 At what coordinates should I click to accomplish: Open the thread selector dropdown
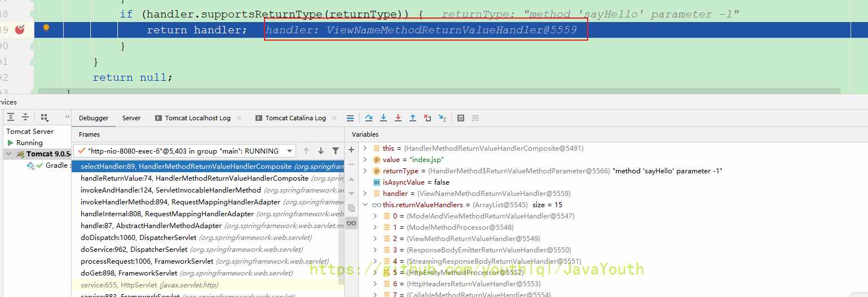(290, 151)
